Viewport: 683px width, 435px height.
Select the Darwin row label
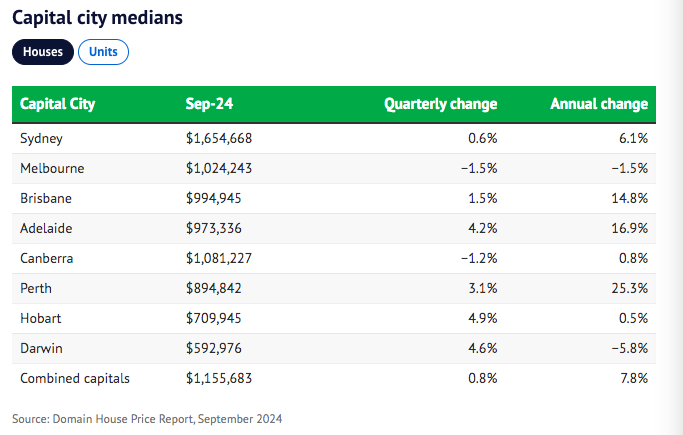tap(41, 348)
